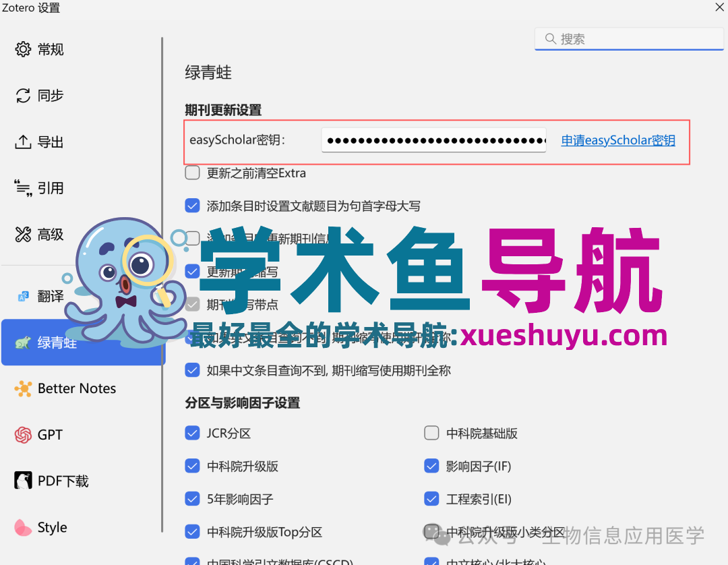Open the Style plugin icon
Viewport: 728px width, 565px height.
(x=23, y=527)
